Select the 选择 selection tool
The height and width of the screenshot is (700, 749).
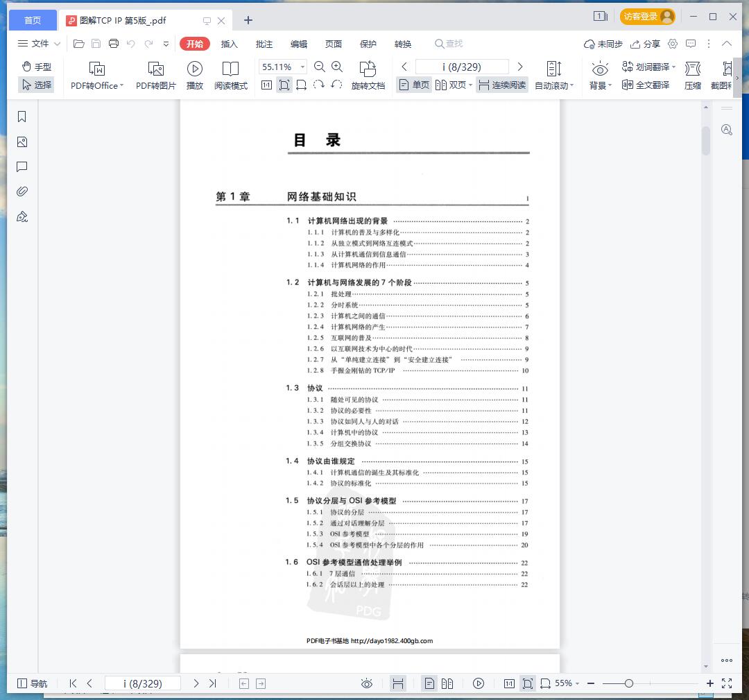coord(37,85)
